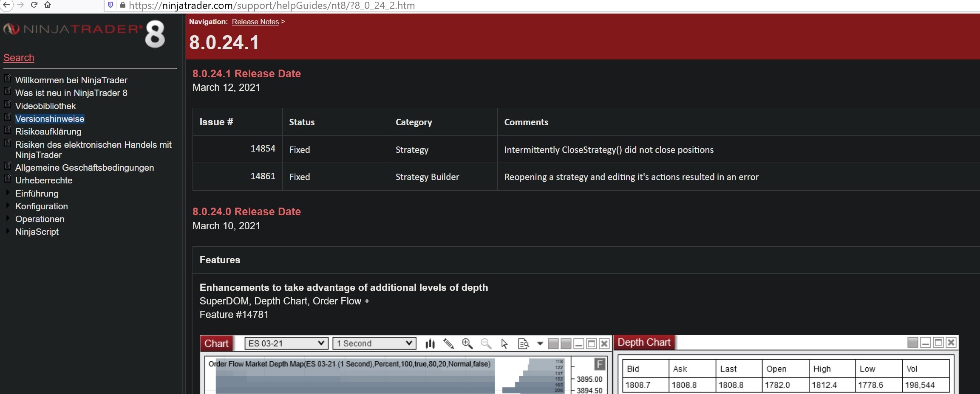The height and width of the screenshot is (394, 980).
Task: Click the padlock site security icon
Action: click(x=122, y=5)
